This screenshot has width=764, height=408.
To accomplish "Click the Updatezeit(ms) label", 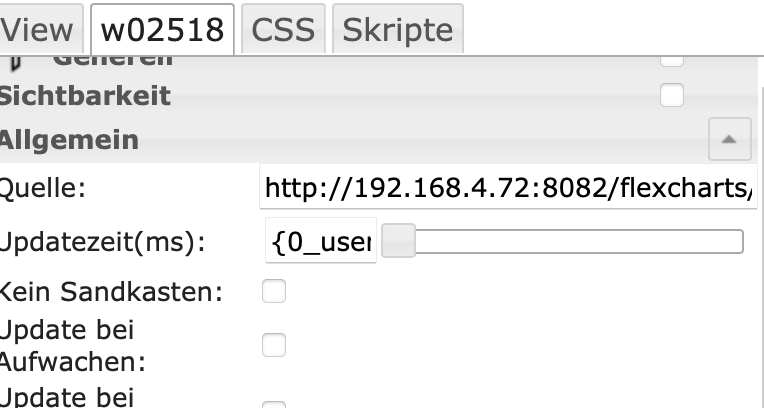I will (102, 242).
